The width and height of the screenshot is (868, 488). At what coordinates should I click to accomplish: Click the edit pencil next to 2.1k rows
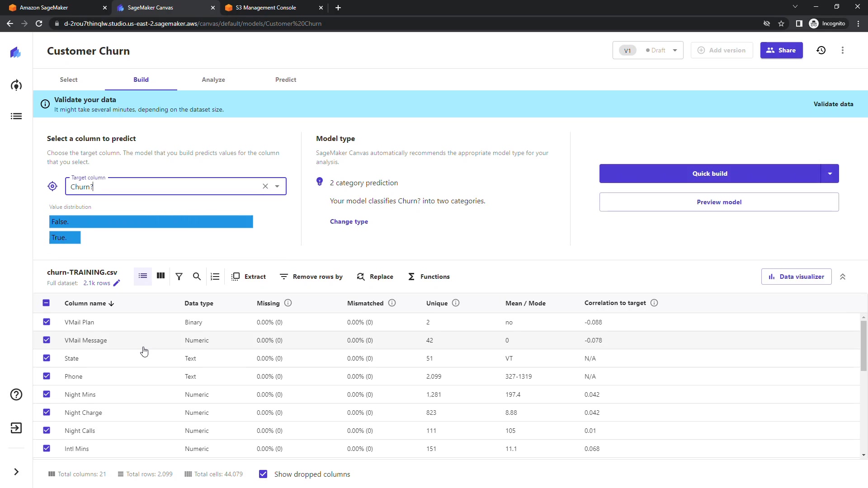pyautogui.click(x=117, y=283)
